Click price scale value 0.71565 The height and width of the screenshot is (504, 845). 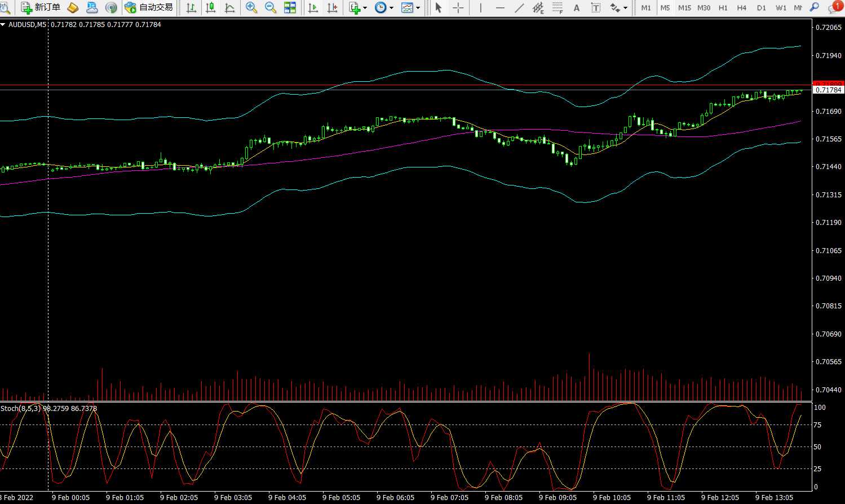click(x=829, y=139)
